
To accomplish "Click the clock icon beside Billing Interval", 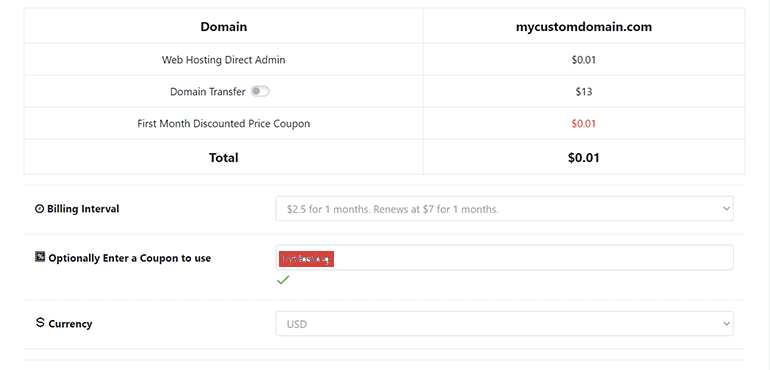I will point(39,209).
